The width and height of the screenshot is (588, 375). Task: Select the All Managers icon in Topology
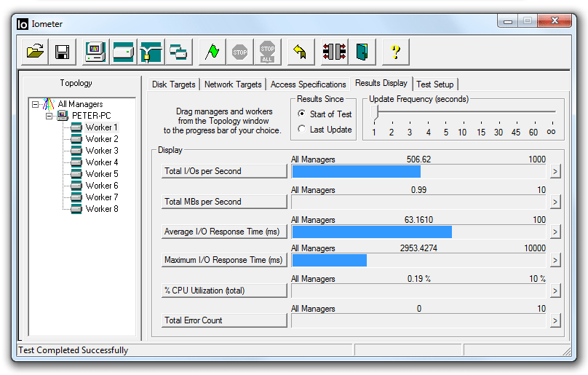48,104
